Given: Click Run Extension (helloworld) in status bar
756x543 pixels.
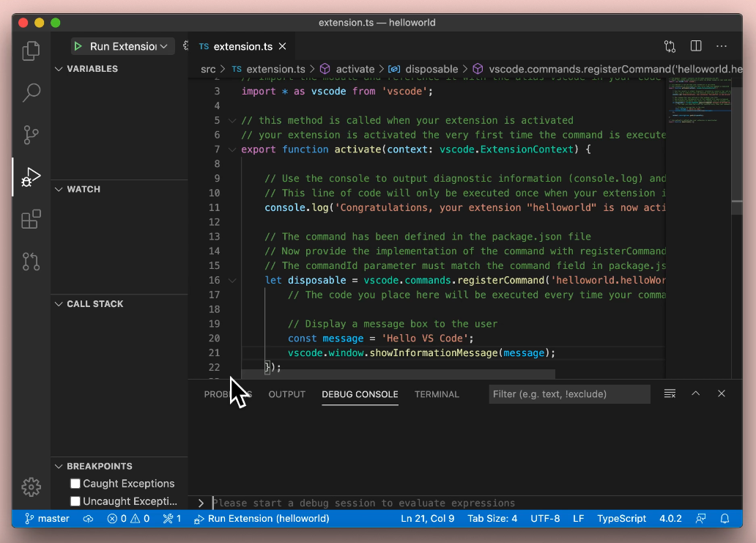Looking at the screenshot, I should tap(262, 518).
